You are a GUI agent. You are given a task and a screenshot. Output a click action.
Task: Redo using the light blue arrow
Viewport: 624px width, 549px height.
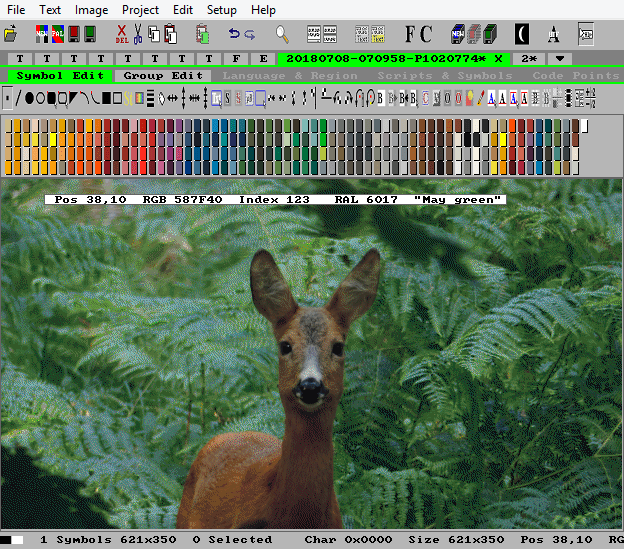[x=250, y=35]
